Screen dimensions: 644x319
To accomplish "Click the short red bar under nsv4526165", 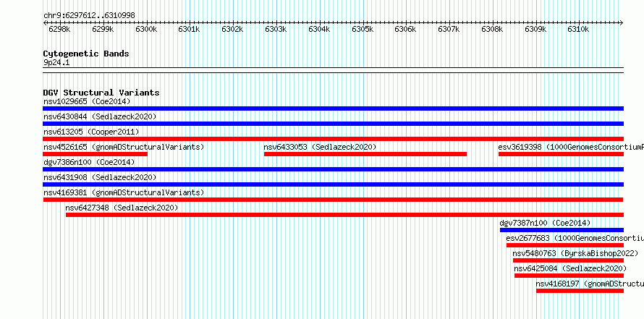I will pyautogui.click(x=96, y=154).
